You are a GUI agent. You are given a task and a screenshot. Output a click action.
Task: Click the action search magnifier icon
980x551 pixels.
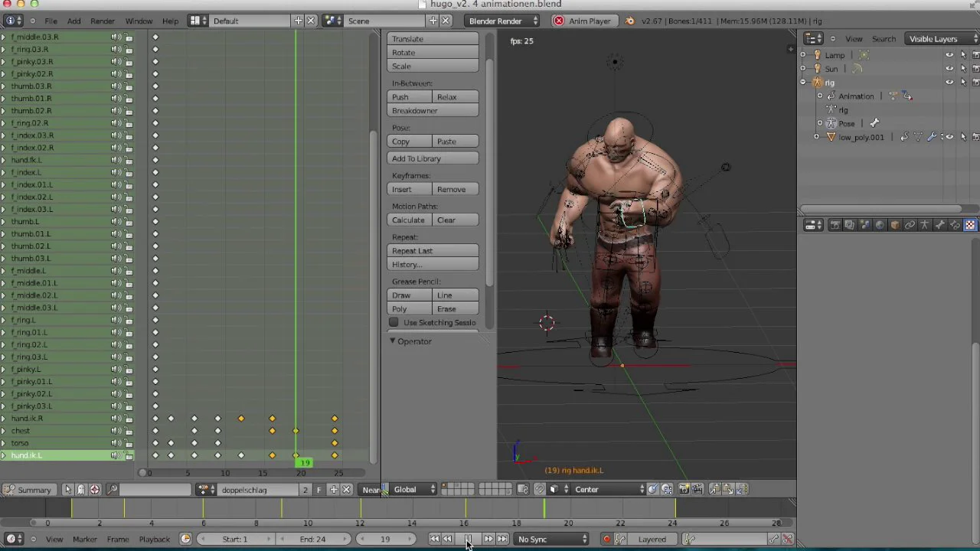point(112,490)
